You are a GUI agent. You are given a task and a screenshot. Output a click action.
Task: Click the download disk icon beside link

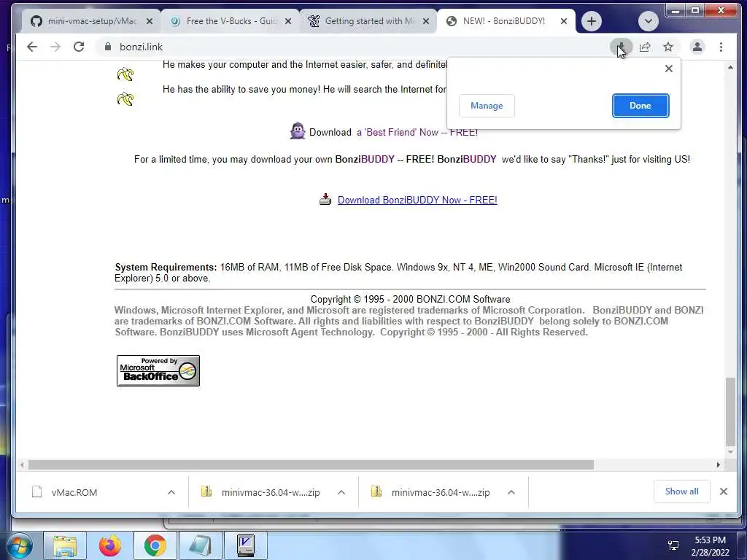coord(325,199)
